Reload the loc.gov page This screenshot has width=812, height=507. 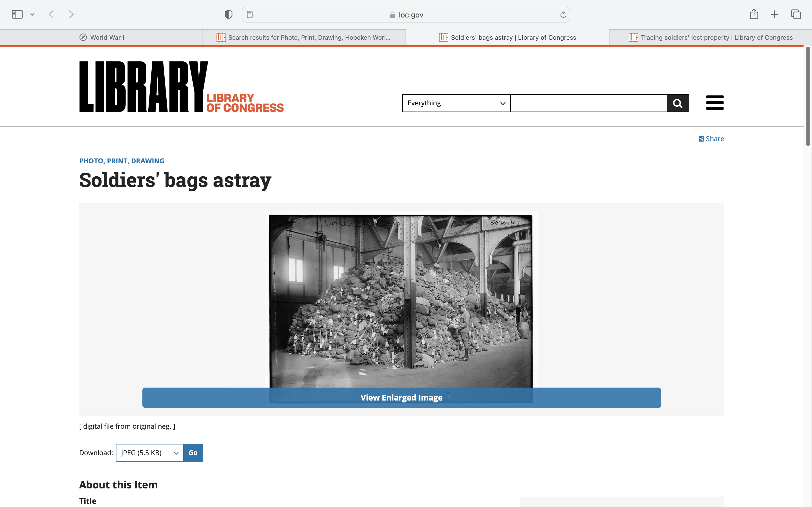[563, 14]
